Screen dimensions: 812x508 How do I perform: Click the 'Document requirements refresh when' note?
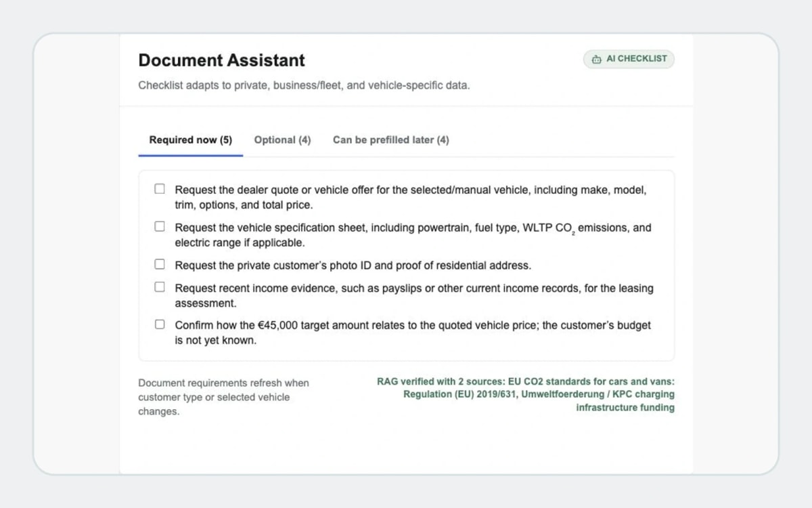click(223, 397)
